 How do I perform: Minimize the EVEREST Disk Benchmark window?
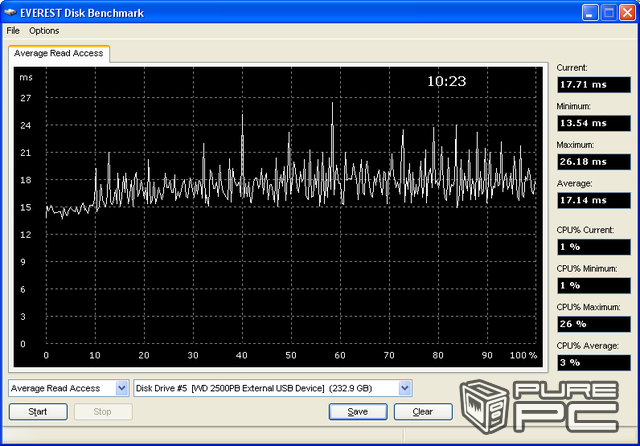(x=589, y=13)
